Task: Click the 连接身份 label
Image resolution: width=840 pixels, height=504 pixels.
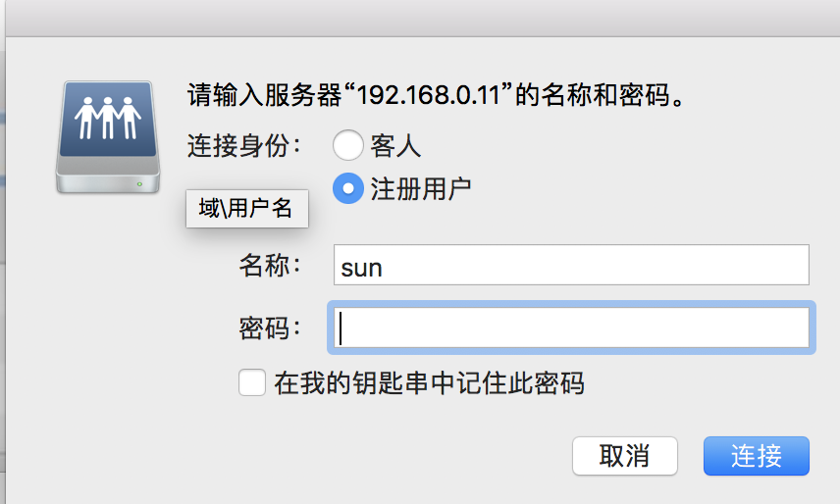Action: (244, 146)
